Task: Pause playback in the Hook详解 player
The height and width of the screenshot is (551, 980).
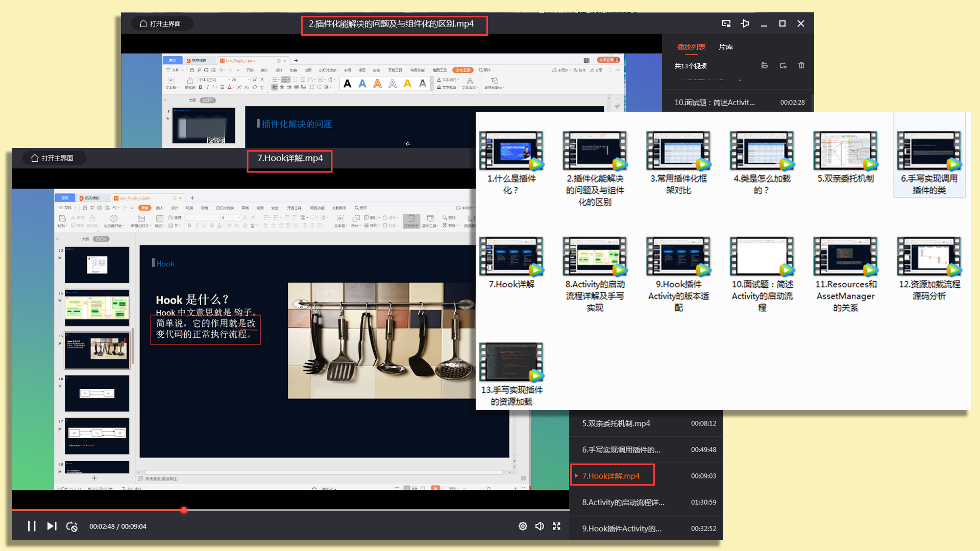Action: tap(32, 526)
